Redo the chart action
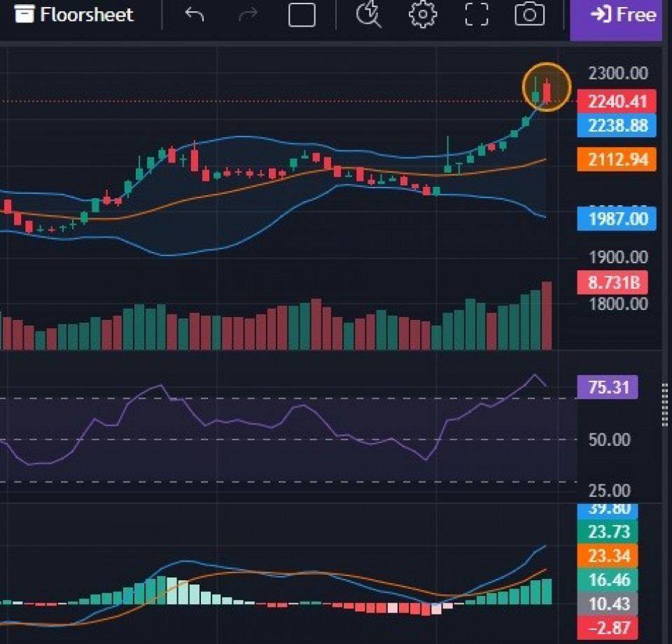Image resolution: width=672 pixels, height=644 pixels. click(x=248, y=15)
